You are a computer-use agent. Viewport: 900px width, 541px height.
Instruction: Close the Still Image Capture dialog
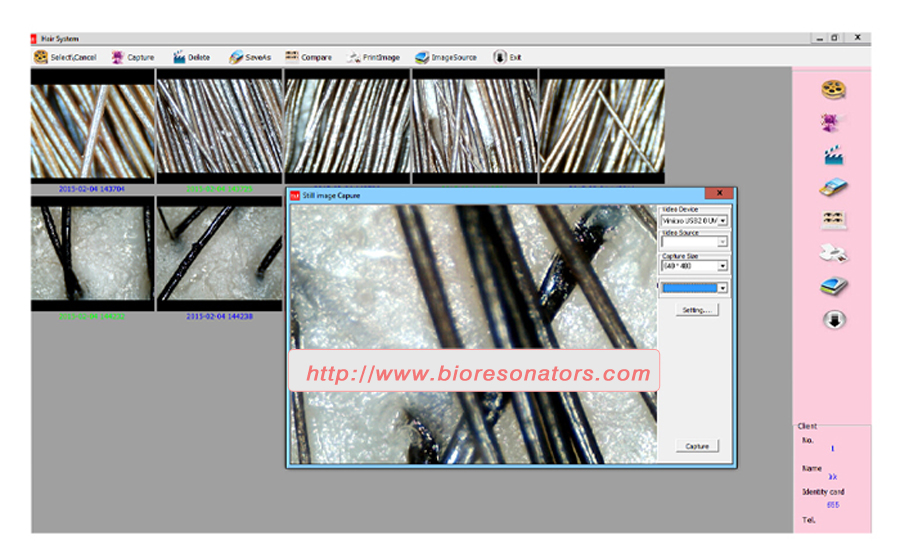(719, 193)
